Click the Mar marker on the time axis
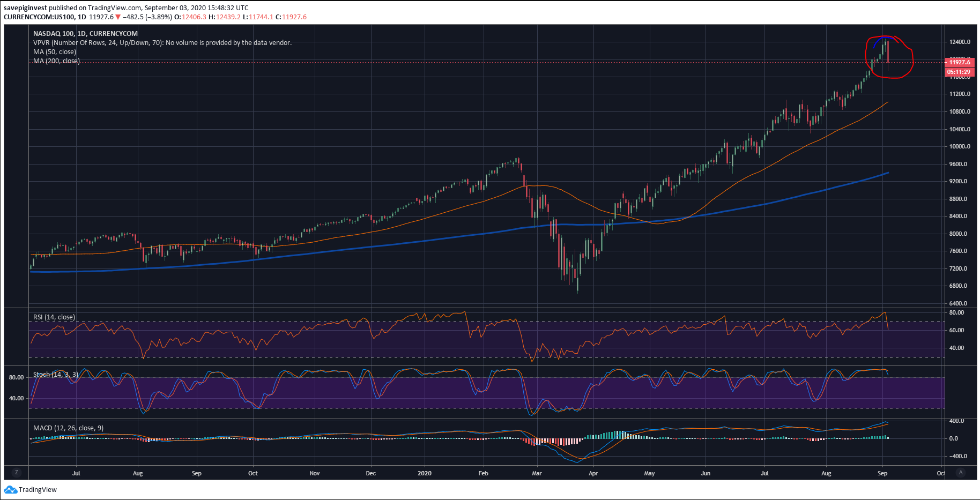Screen dimensions: 980x500 [537, 473]
